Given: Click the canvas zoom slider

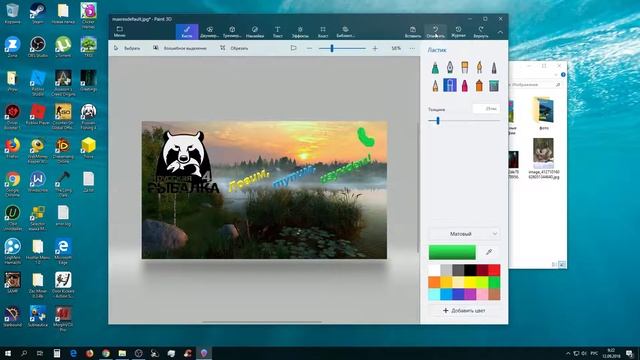Looking at the screenshot, I should click(x=342, y=48).
